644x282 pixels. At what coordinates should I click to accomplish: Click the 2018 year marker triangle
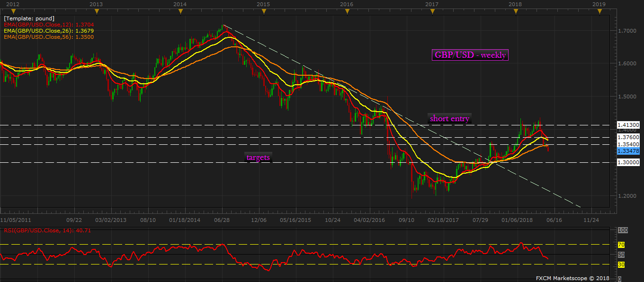pyautogui.click(x=516, y=11)
